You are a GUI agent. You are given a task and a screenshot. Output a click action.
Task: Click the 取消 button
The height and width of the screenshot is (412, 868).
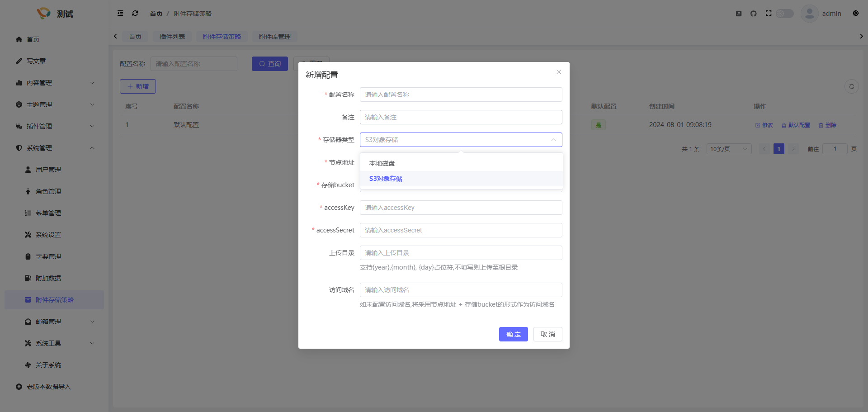[547, 334]
